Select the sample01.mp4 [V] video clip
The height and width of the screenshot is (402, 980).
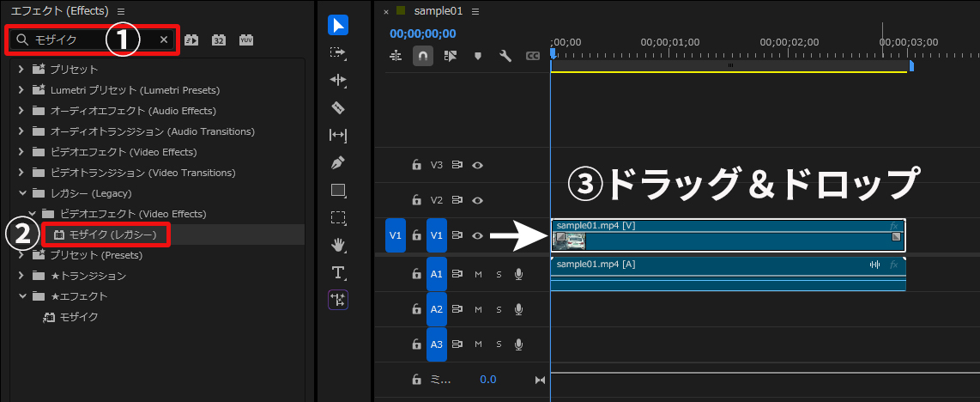[x=728, y=235]
